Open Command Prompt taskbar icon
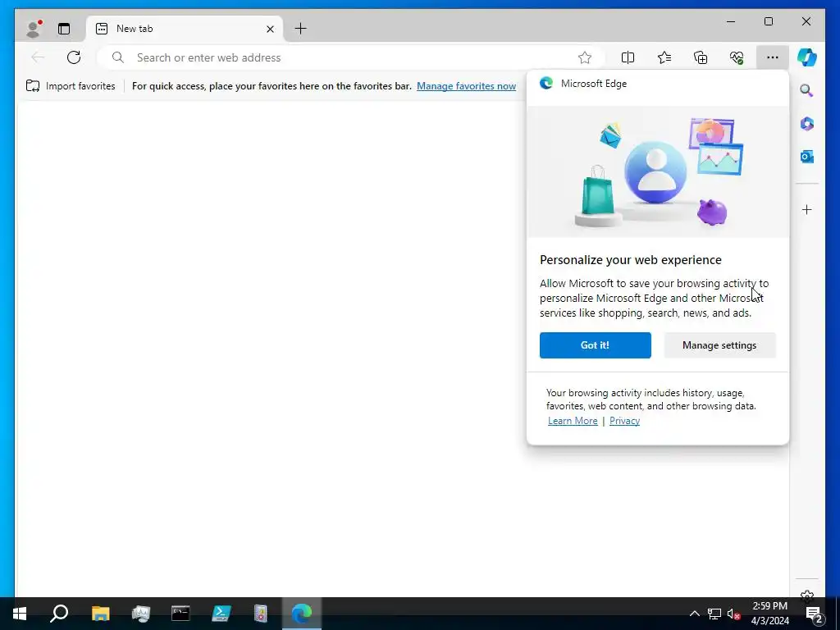 click(x=180, y=614)
